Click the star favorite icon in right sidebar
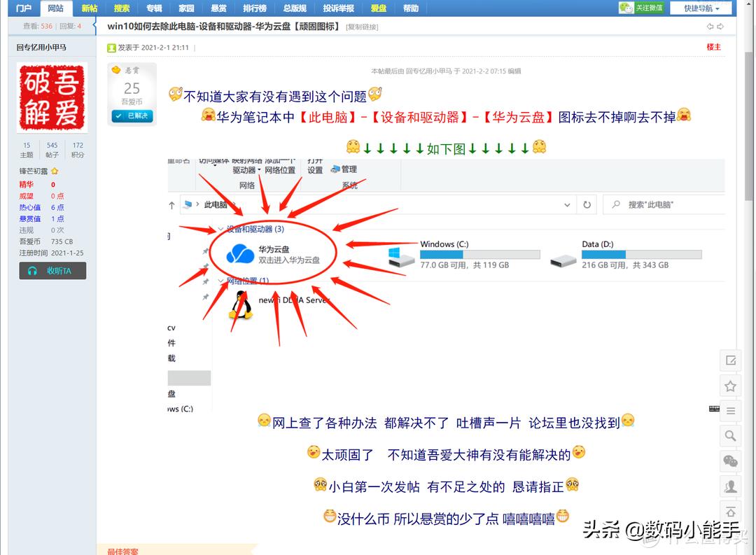Screen dimensions: 756x555 [730, 386]
